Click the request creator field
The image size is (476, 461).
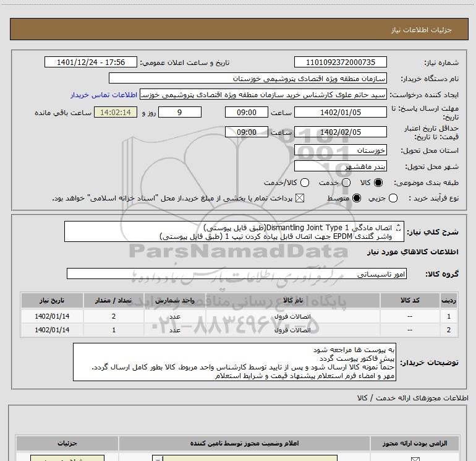(263, 95)
